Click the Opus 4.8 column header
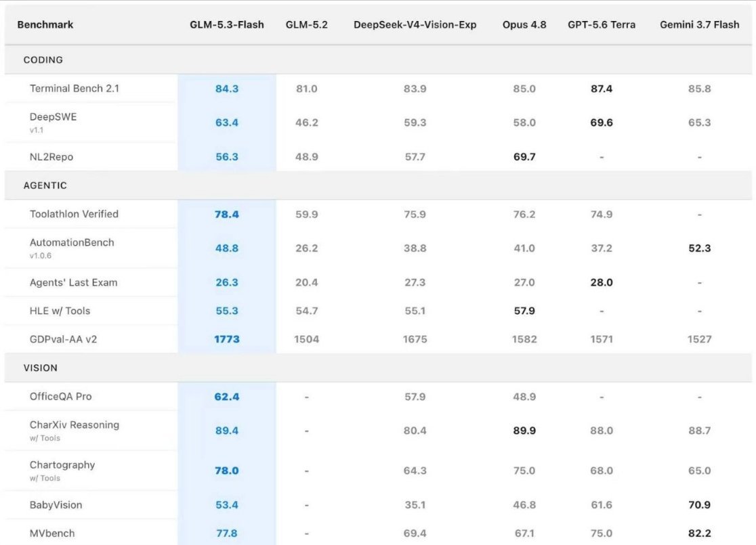This screenshot has width=756, height=545. point(524,24)
